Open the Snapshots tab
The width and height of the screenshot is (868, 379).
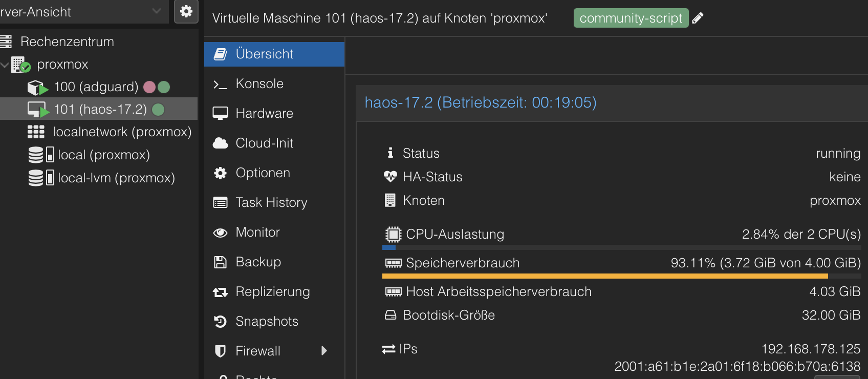click(x=274, y=321)
